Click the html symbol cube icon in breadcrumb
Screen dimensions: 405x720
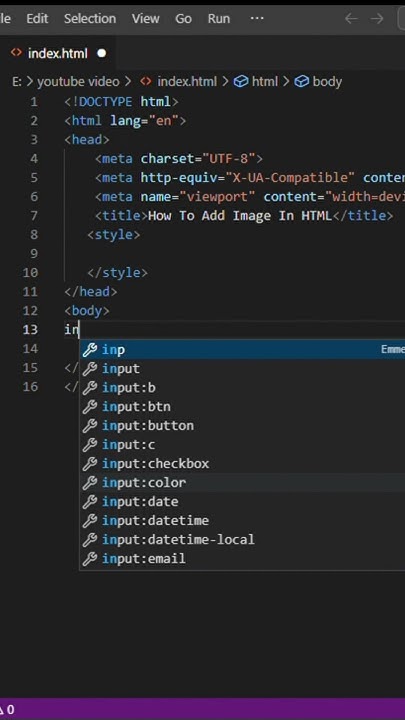coord(240,81)
